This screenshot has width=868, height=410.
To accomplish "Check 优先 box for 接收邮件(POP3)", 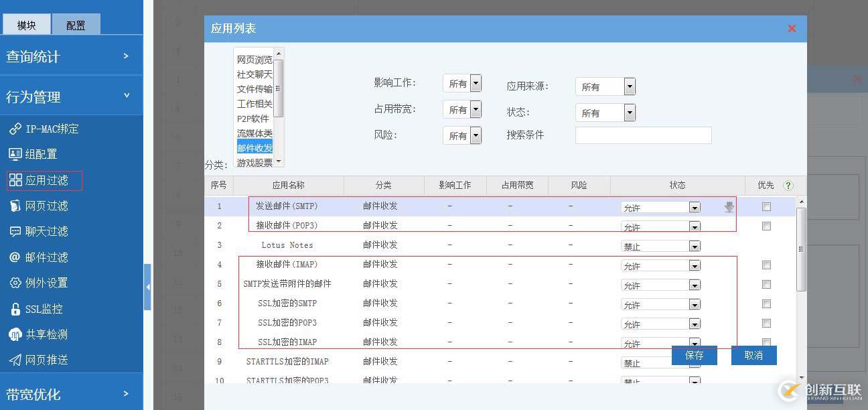I will (x=766, y=226).
